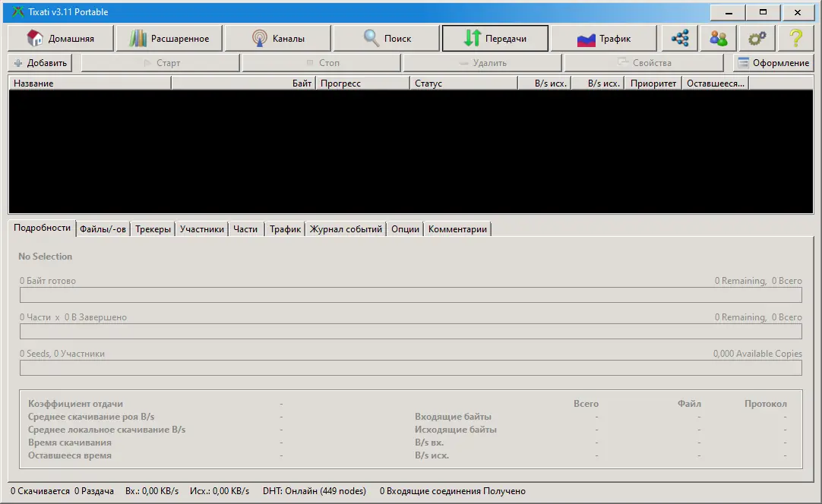
Task: Click the No Selection label
Action: (45, 257)
